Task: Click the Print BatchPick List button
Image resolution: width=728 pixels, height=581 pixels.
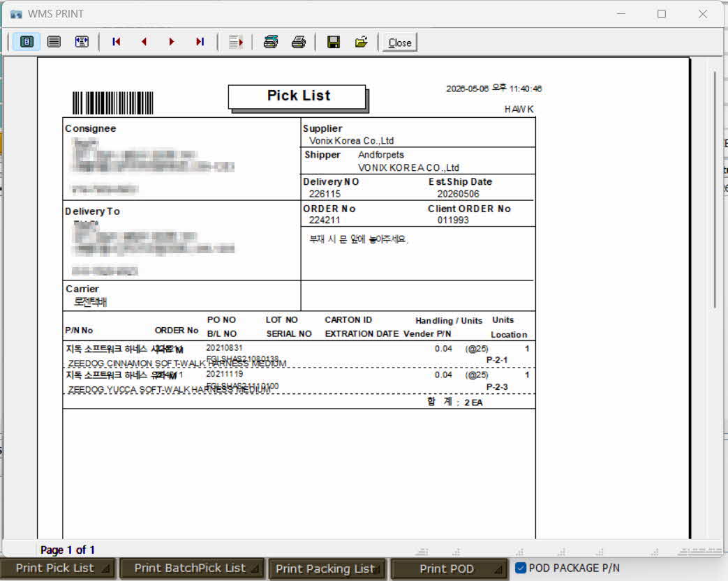Action: tap(192, 568)
